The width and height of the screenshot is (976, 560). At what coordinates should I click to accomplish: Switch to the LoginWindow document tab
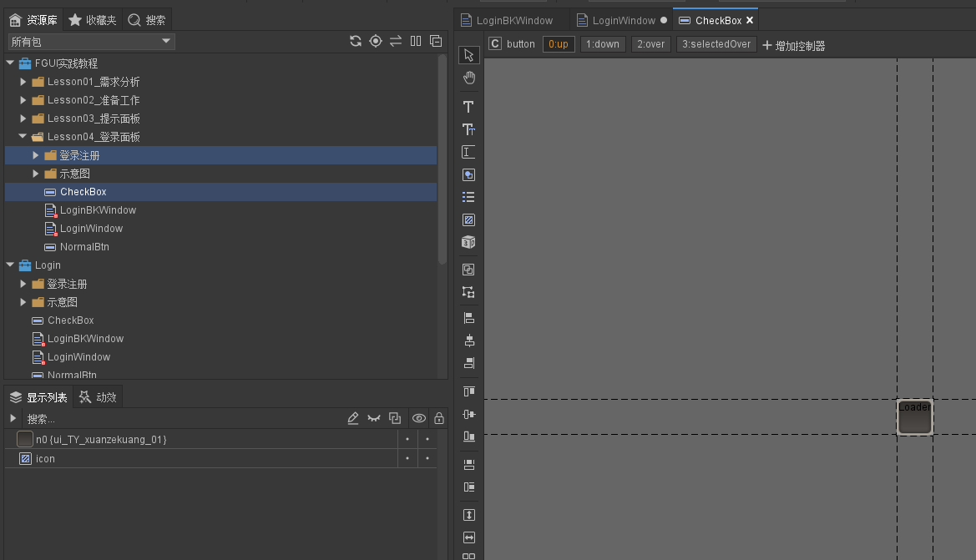[623, 20]
